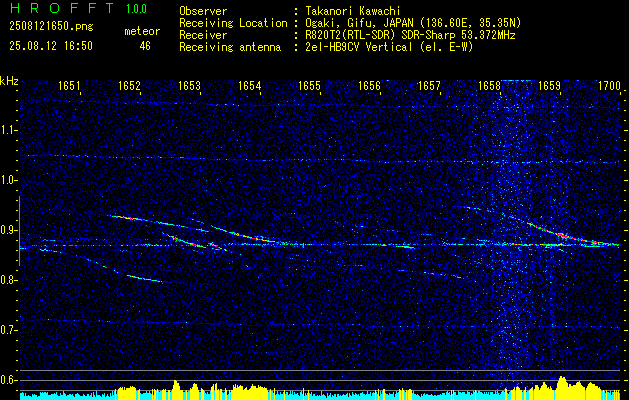Click the Observer label
The height and width of the screenshot is (400, 629).
(203, 11)
